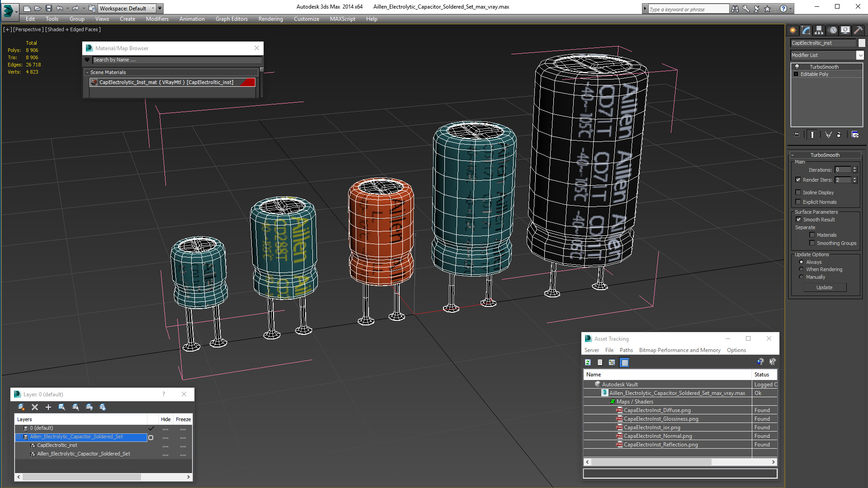Switch Asset Tracking to table view

(624, 362)
